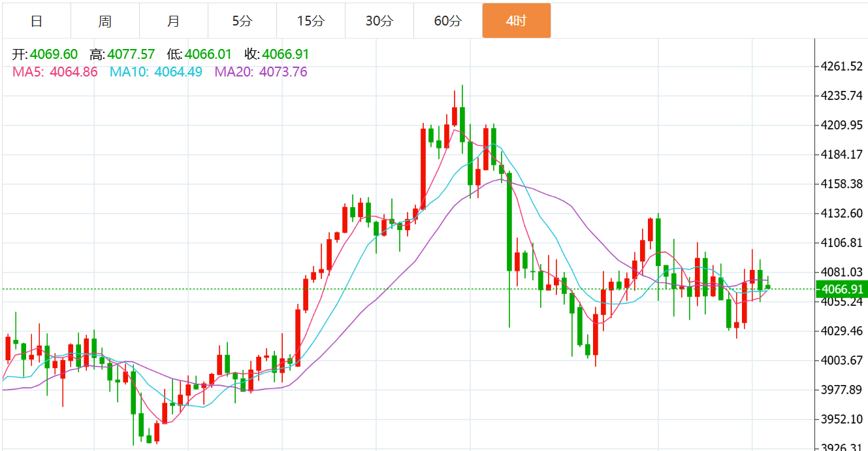This screenshot has width=868, height=451.
Task: Click the low price value 4066.01
Action: tap(208, 54)
